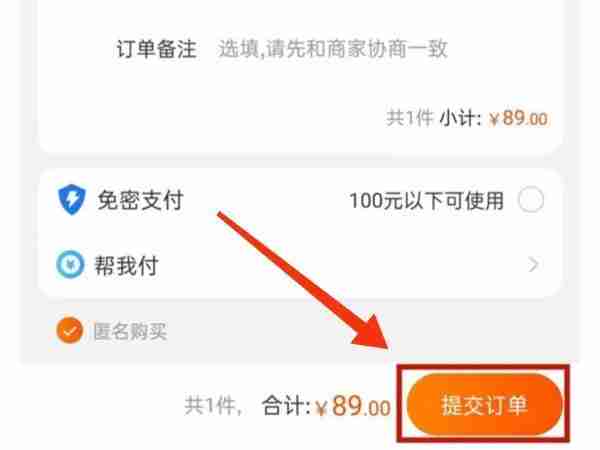
Task: Toggle the orange 匿名购买 checkbox
Action: [x=69, y=331]
